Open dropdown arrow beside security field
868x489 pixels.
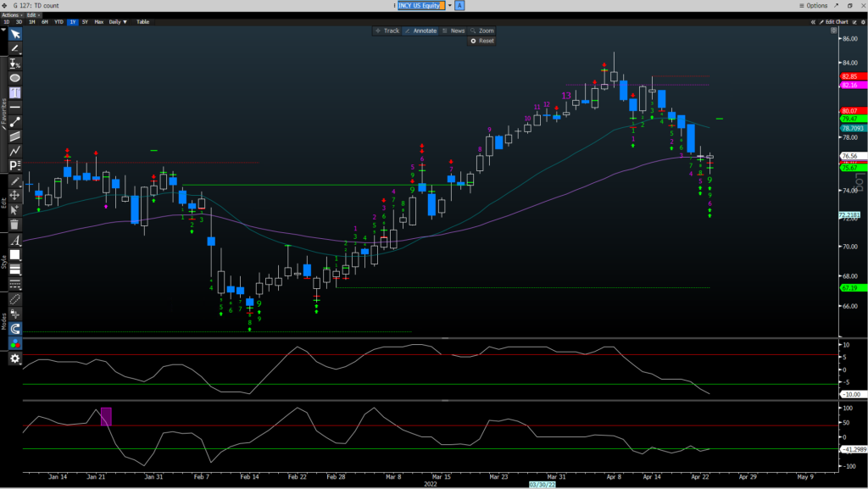click(449, 6)
